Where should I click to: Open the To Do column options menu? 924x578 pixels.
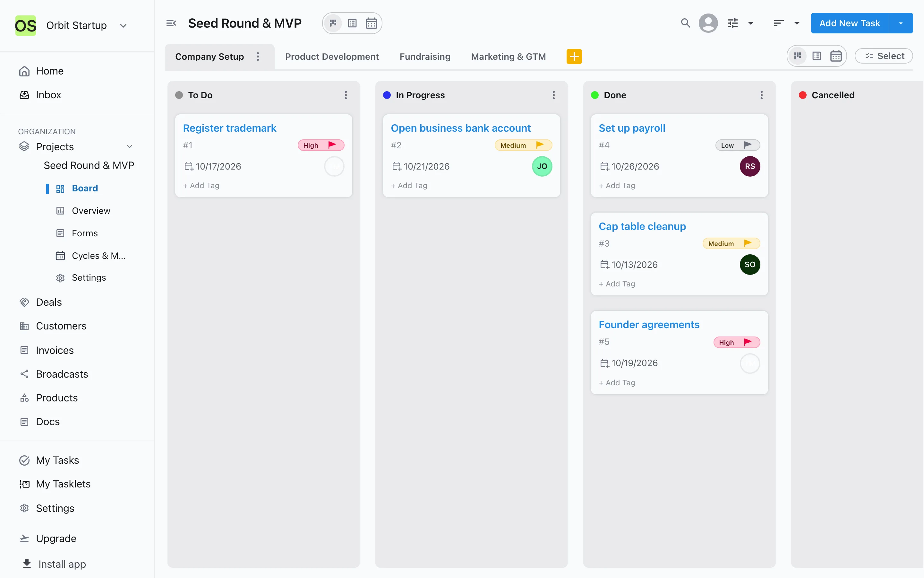pyautogui.click(x=346, y=95)
